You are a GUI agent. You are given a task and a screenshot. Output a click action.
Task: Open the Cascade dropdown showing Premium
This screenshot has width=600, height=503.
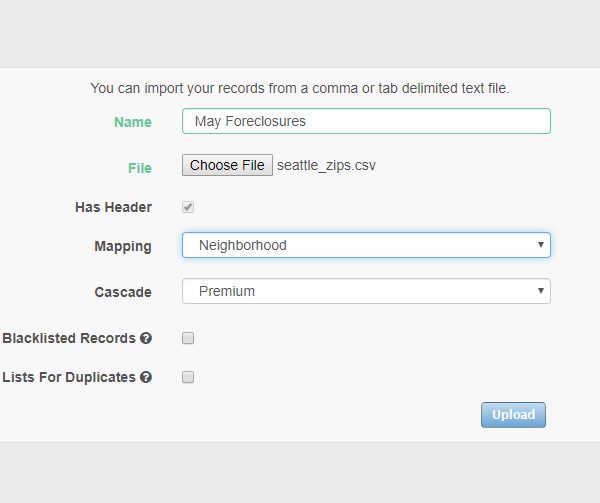366,291
